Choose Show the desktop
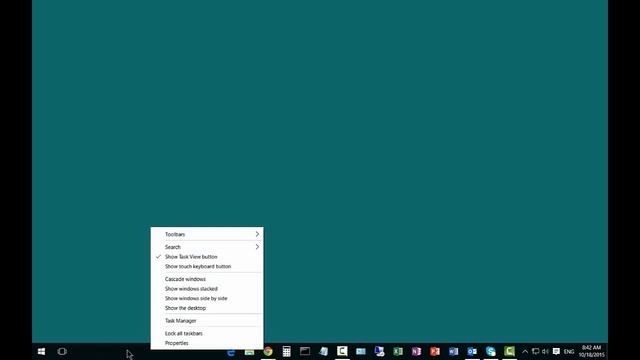Image resolution: width=640 pixels, height=360 pixels. click(207, 308)
